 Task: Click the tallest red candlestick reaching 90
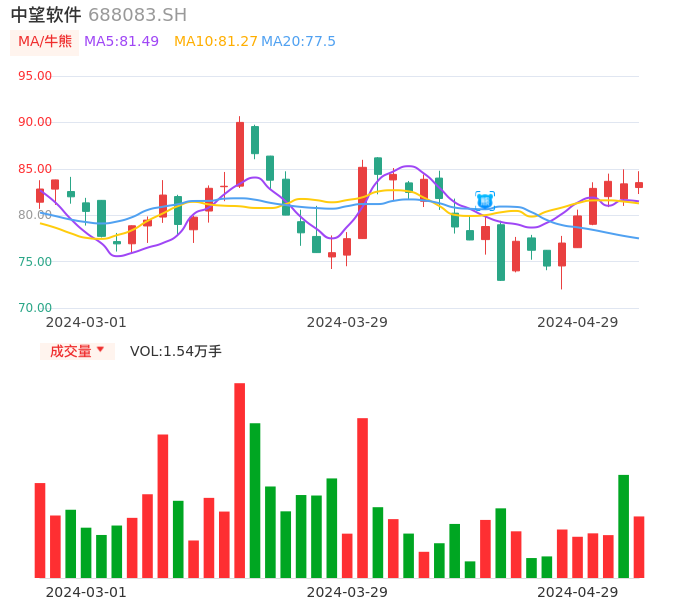click(x=240, y=154)
